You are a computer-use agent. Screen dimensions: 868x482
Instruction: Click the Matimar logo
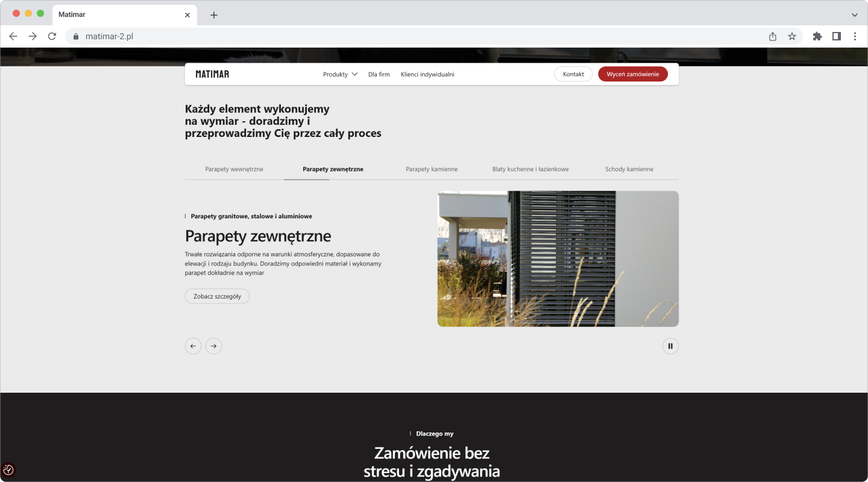point(212,74)
